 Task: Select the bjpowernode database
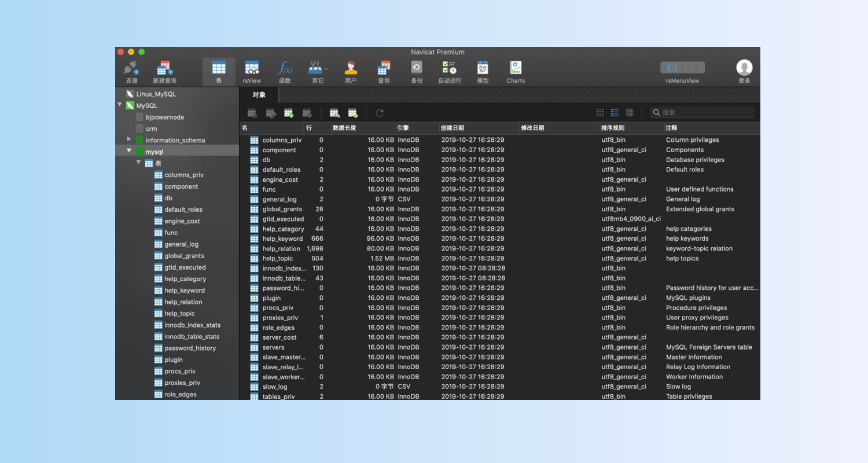coord(164,117)
